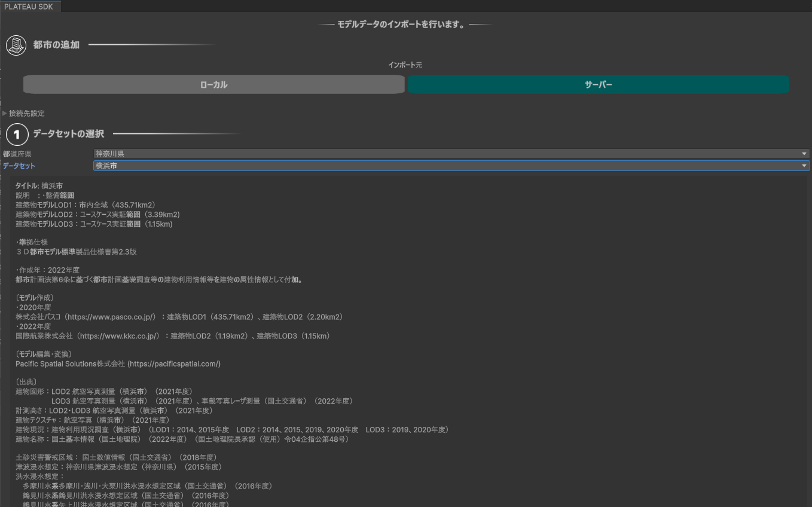
Task: Open the prefecture dropdown showing 神奈川県
Action: tap(448, 154)
